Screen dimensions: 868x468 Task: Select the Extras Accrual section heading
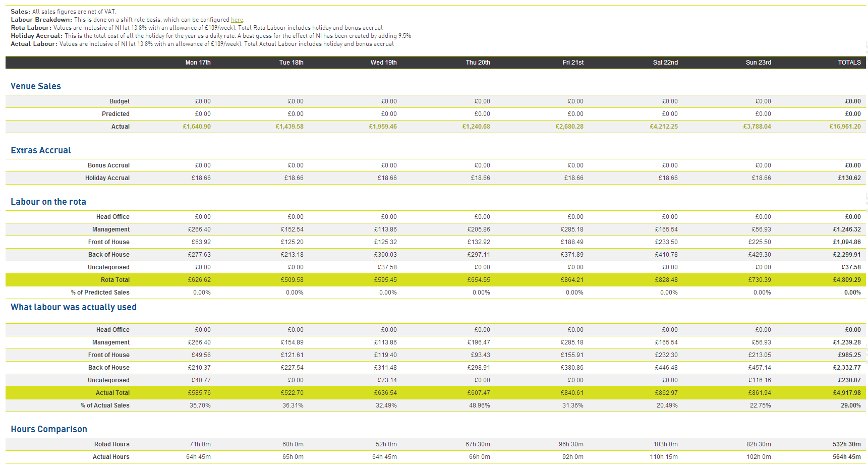41,150
